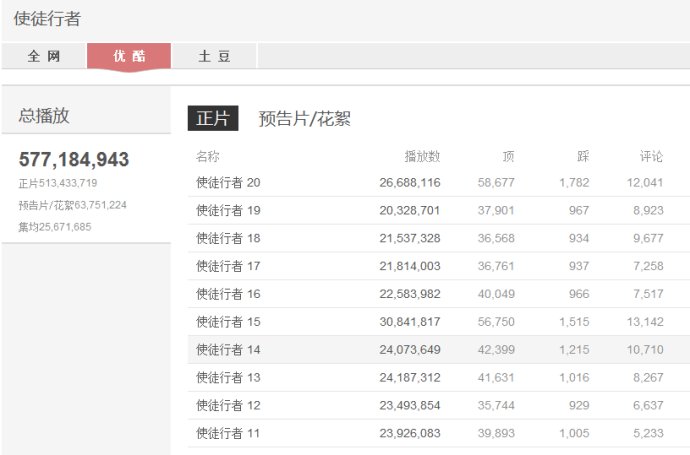Viewport: 690px width, 455px height.
Task: Click likes value 39,893
Action: [496, 433]
